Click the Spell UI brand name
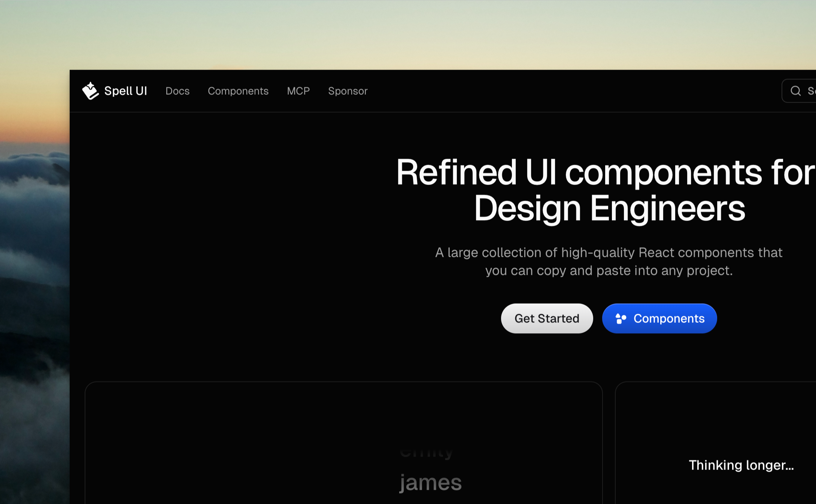Image resolution: width=816 pixels, height=504 pixels. click(x=125, y=91)
